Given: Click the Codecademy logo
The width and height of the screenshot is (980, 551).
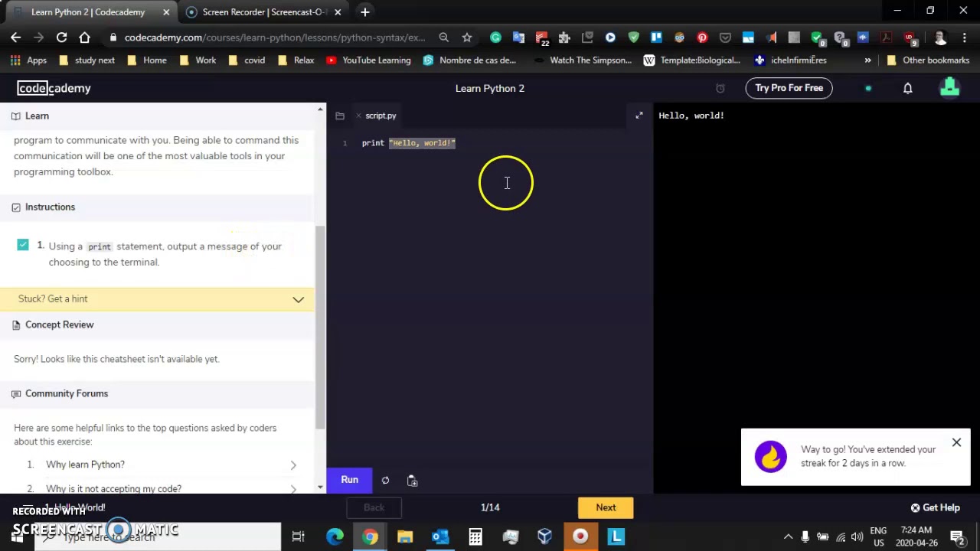Looking at the screenshot, I should (x=54, y=88).
